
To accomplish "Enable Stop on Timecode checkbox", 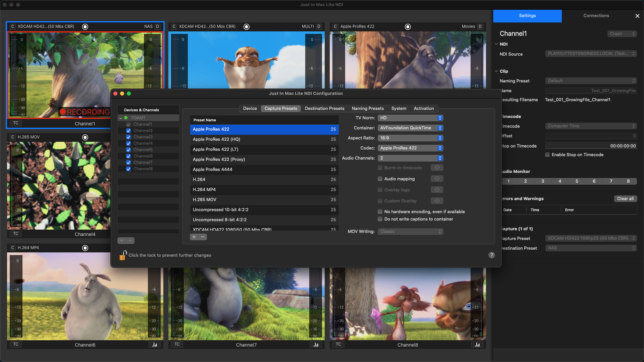I will [547, 155].
